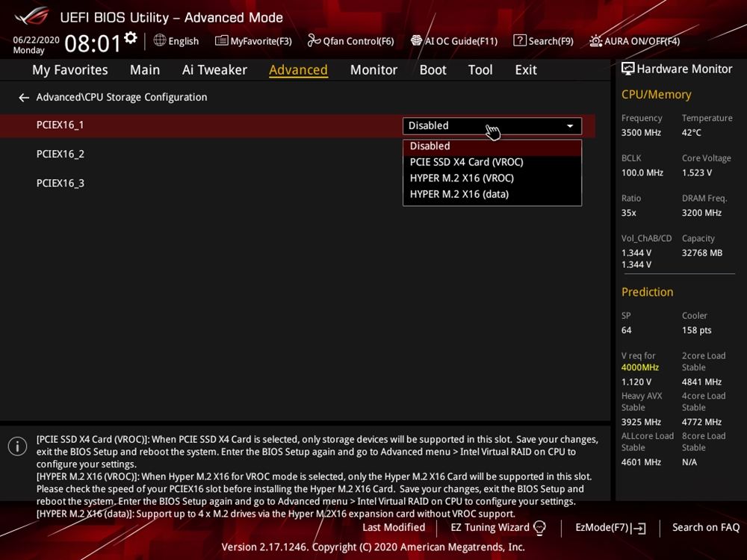Click Search on FAQ
This screenshot has height=560, width=747.
pos(706,528)
